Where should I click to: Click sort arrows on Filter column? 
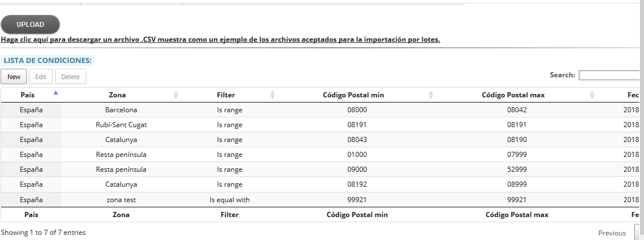tap(272, 95)
